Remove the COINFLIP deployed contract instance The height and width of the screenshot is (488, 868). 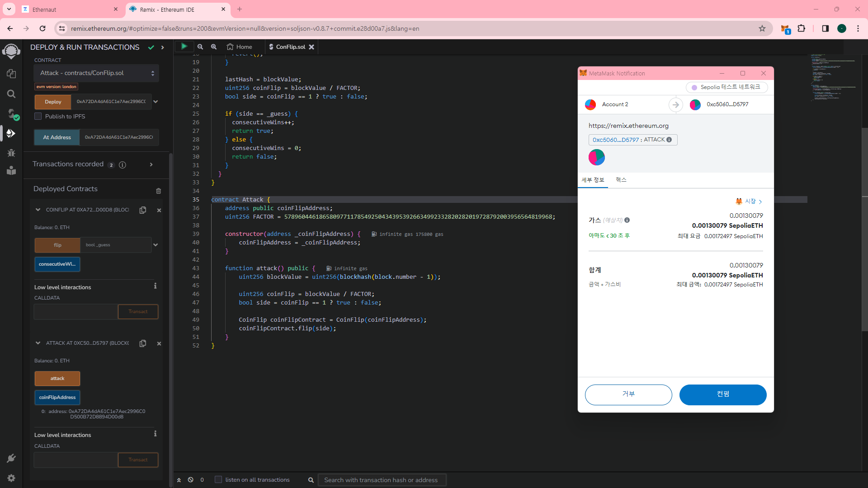click(x=159, y=210)
